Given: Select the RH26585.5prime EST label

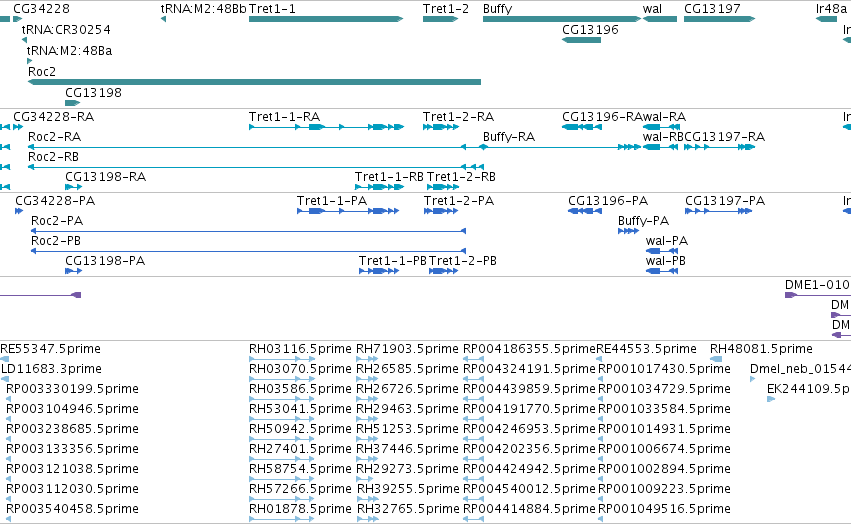Looking at the screenshot, I should coord(407,369).
